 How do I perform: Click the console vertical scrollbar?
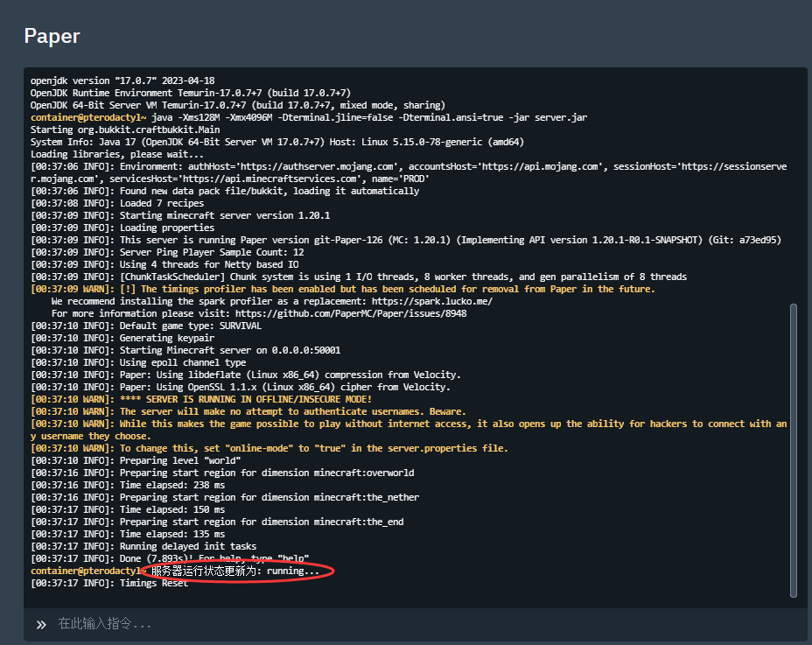tap(794, 450)
